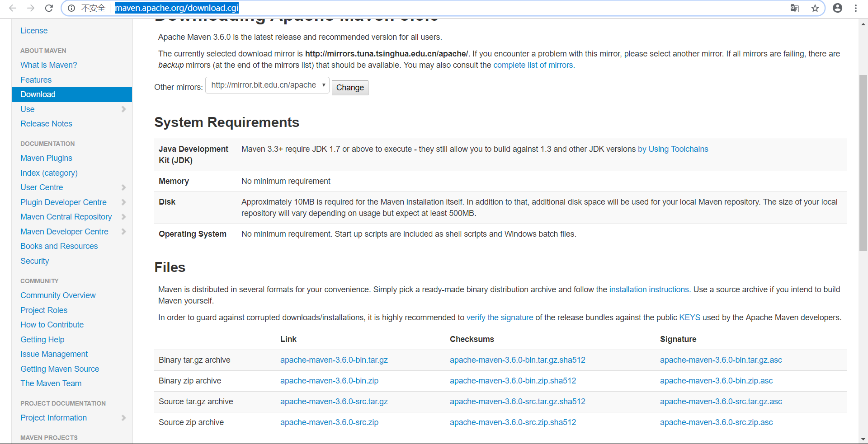Image resolution: width=868 pixels, height=444 pixels.
Task: Click the scrollbar down arrow
Action: coord(863,439)
